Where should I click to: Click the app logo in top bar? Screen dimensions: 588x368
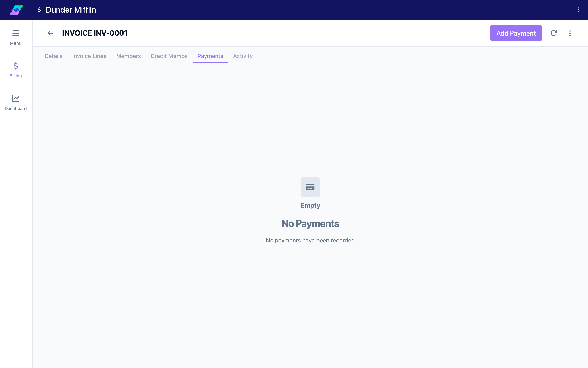(x=16, y=10)
